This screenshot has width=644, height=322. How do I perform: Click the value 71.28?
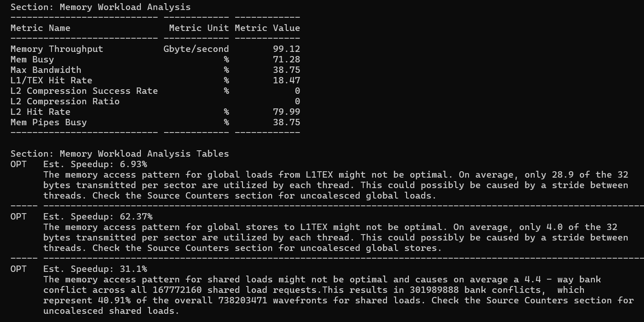tap(287, 60)
